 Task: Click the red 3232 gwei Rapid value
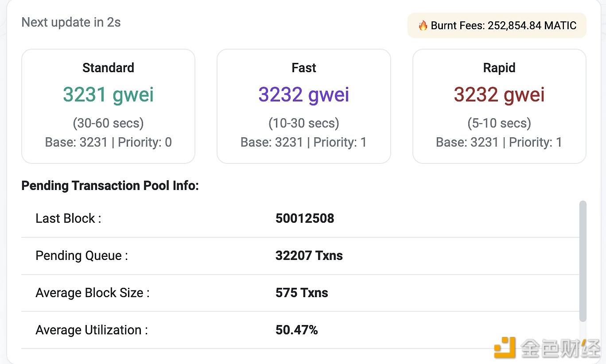(499, 94)
